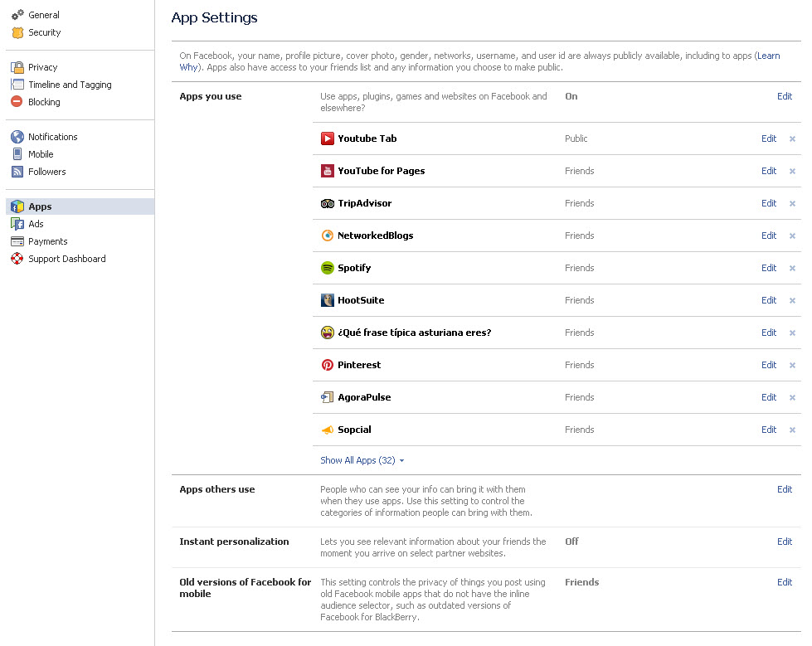Click the Apps cube icon
Screen dimensions: 812x646
[17, 206]
